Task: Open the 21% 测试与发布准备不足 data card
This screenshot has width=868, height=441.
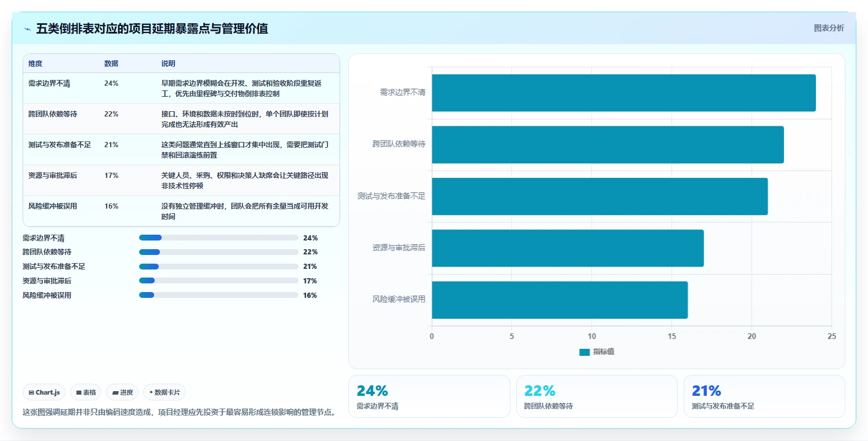Action: [764, 396]
